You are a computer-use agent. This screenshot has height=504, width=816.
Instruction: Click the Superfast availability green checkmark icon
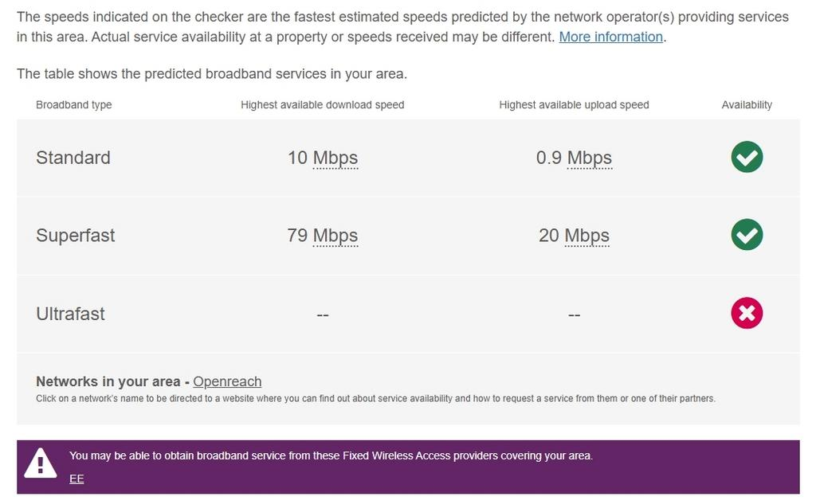pos(747,235)
